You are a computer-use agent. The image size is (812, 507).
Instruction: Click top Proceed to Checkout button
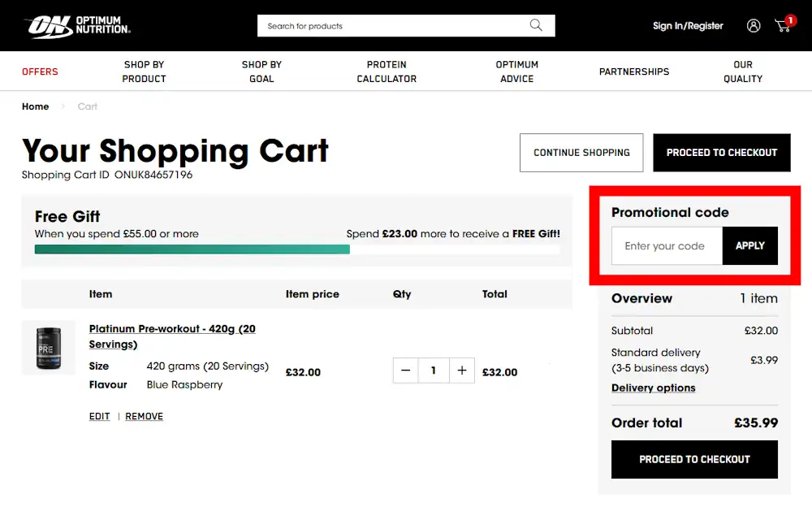coord(721,153)
